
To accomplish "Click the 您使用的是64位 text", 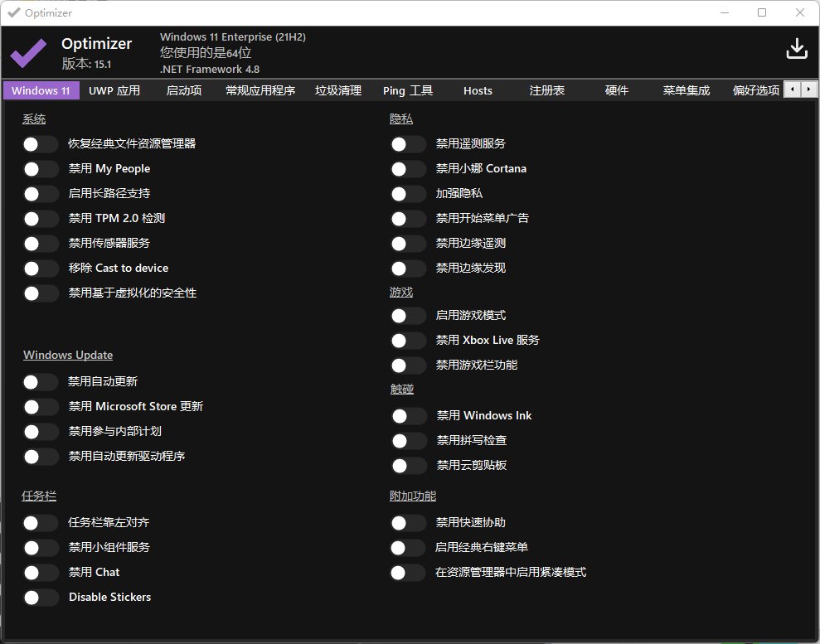I will pyautogui.click(x=206, y=53).
